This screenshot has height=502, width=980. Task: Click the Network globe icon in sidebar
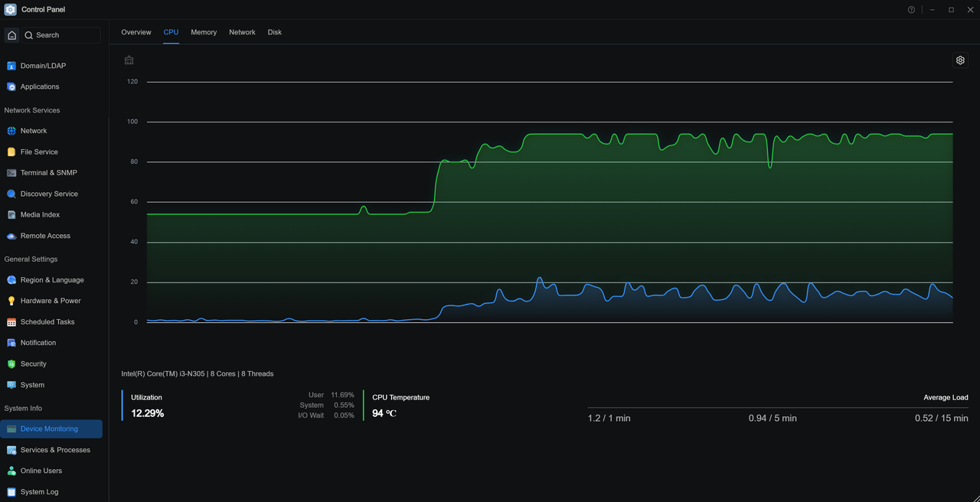point(11,131)
